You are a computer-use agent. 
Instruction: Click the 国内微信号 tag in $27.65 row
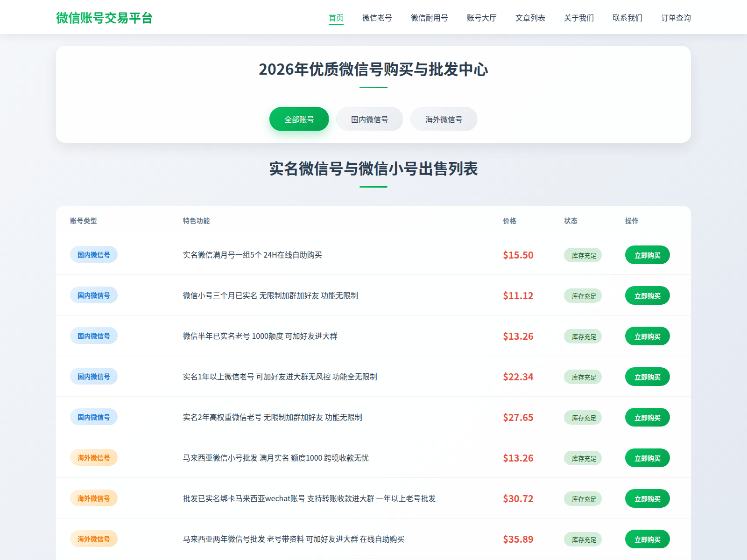point(94,417)
